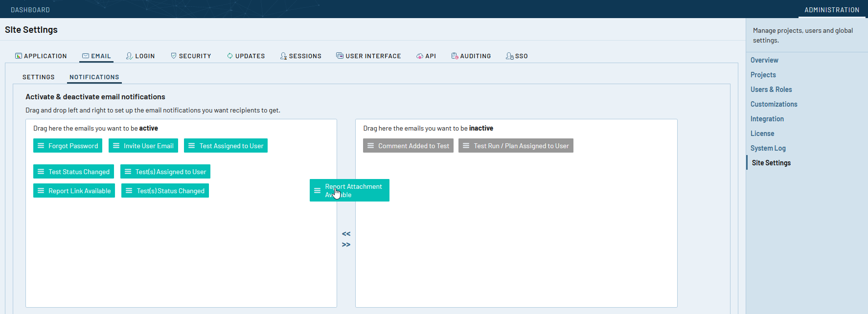Image resolution: width=868 pixels, height=314 pixels.
Task: Click the drag handle on Comment Added to Test
Action: click(x=371, y=146)
